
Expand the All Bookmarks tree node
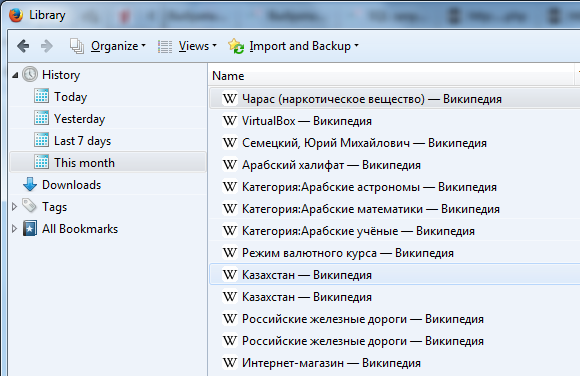coord(14,228)
